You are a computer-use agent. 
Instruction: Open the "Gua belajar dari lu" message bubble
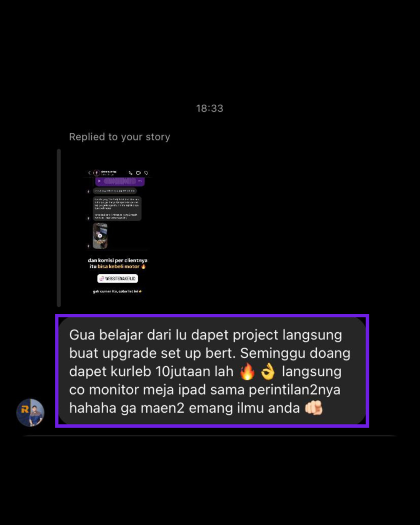click(212, 371)
